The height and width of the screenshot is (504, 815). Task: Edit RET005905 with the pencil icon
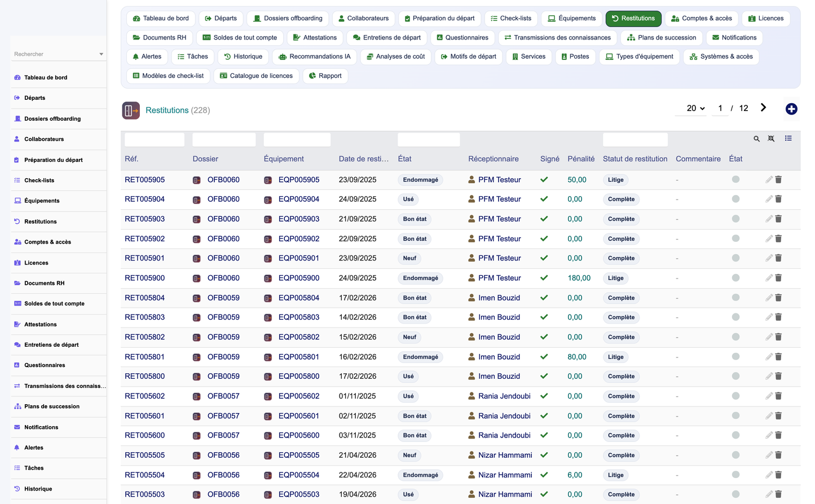769,179
